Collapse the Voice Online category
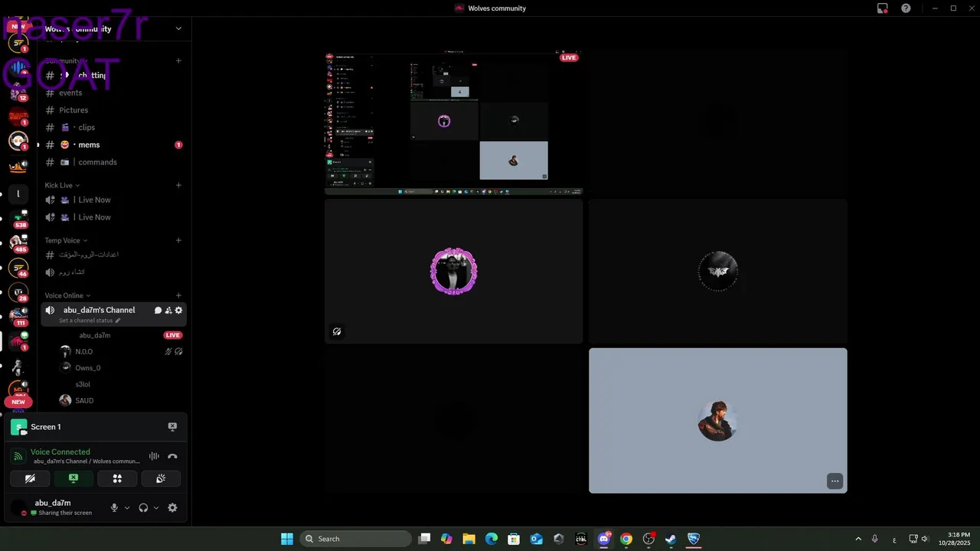980x551 pixels. click(x=67, y=295)
